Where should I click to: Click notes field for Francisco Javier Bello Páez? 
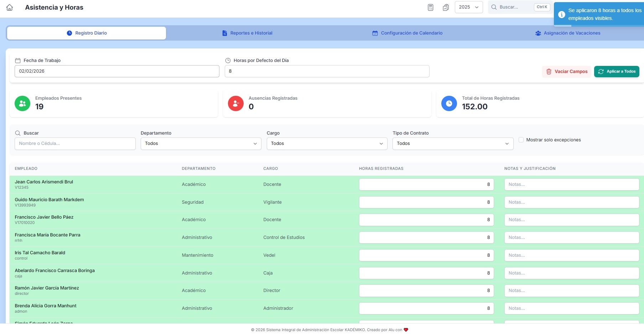[x=572, y=220]
